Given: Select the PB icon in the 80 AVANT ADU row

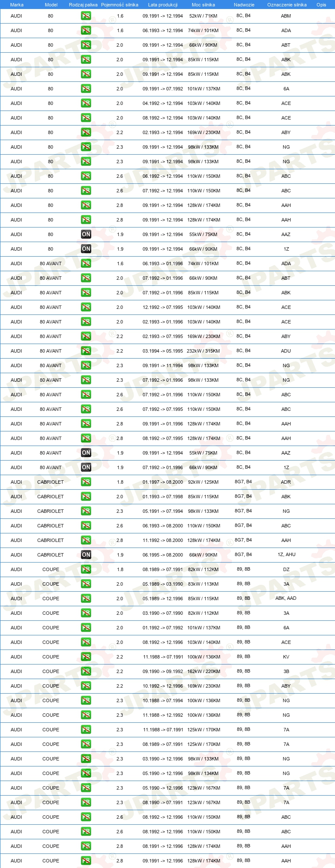Looking at the screenshot, I should 86,351.
